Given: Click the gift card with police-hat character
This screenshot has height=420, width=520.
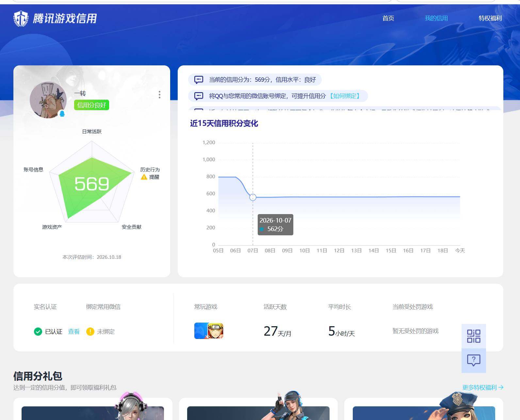Looking at the screenshot, I should pos(424,409).
